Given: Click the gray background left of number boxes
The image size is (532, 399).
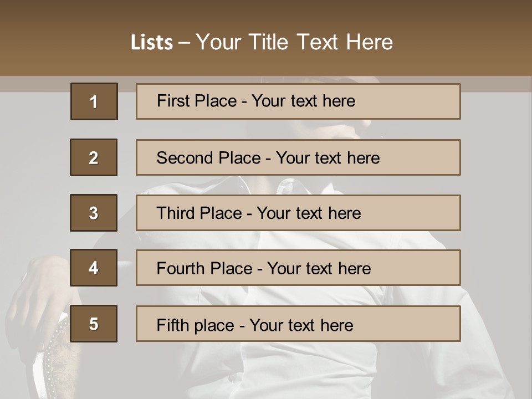Looking at the screenshot, I should click(x=33, y=166).
